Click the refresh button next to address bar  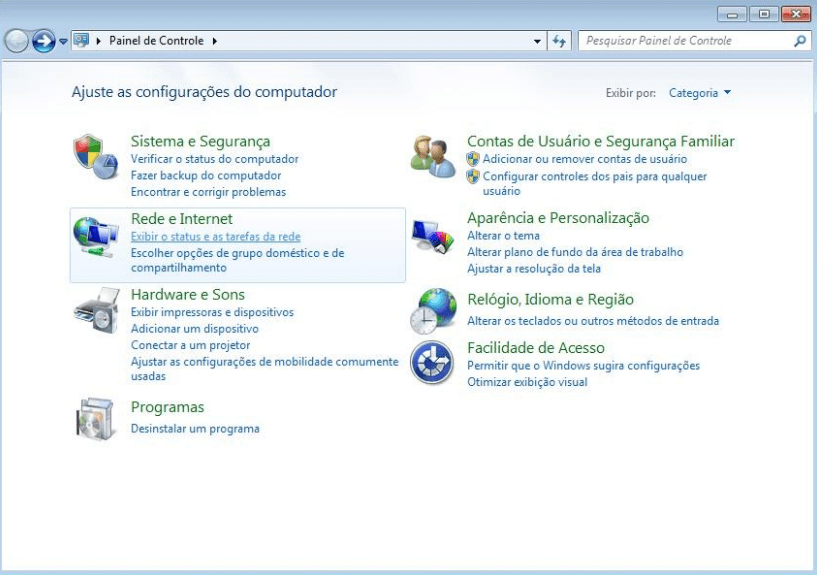(559, 41)
